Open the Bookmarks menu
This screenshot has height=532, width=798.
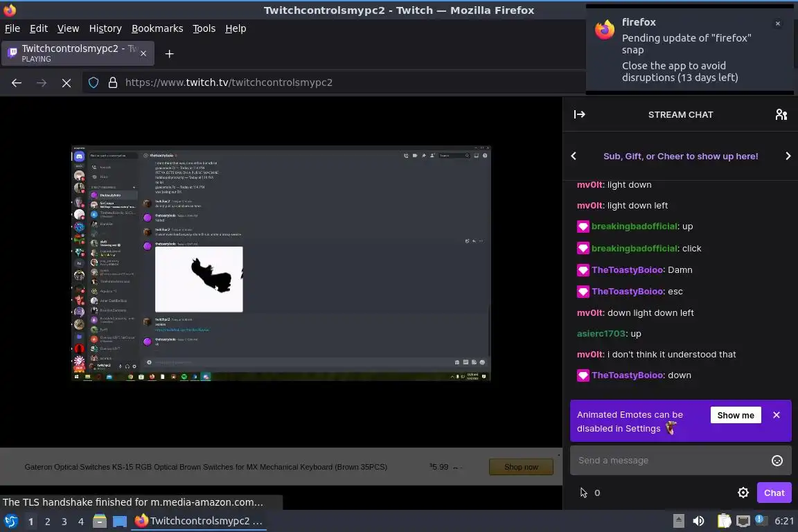[157, 28]
